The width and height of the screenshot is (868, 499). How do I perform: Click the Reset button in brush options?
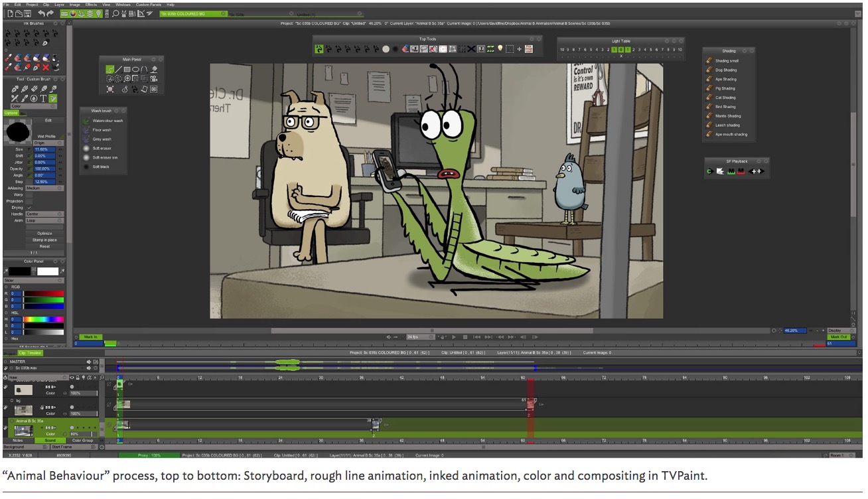(44, 246)
